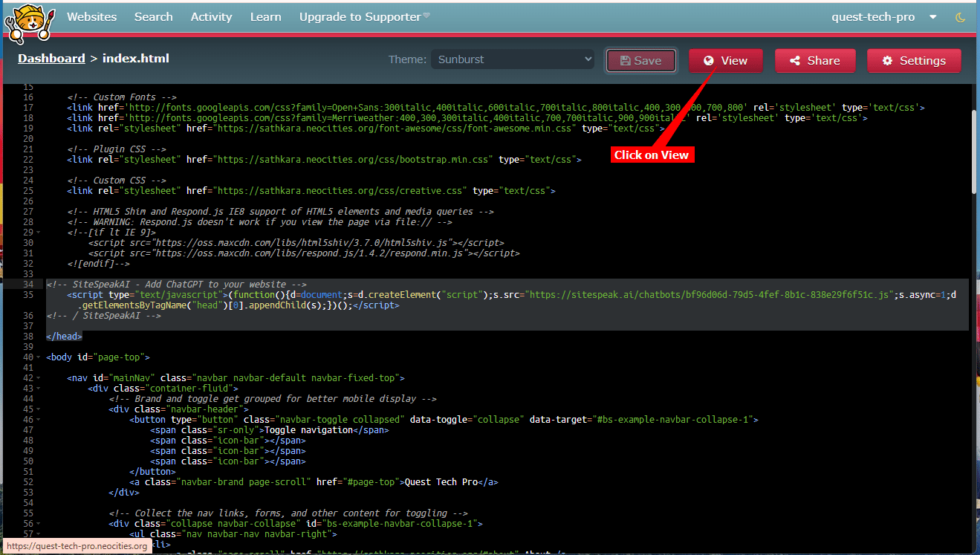Open the Theme dropdown showing Sunburst

pos(513,59)
